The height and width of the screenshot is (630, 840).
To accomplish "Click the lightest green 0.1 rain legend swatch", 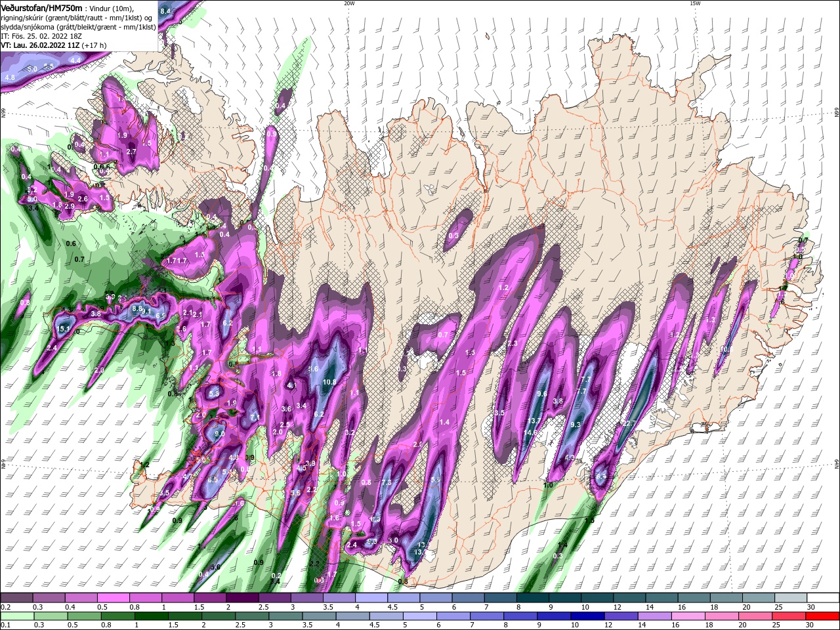I will (x=16, y=616).
